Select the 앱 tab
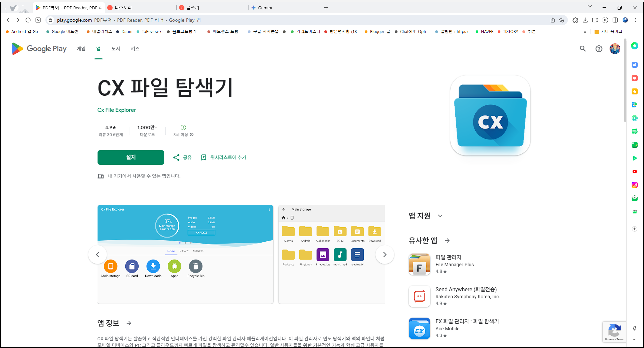644x348 pixels. 99,49
